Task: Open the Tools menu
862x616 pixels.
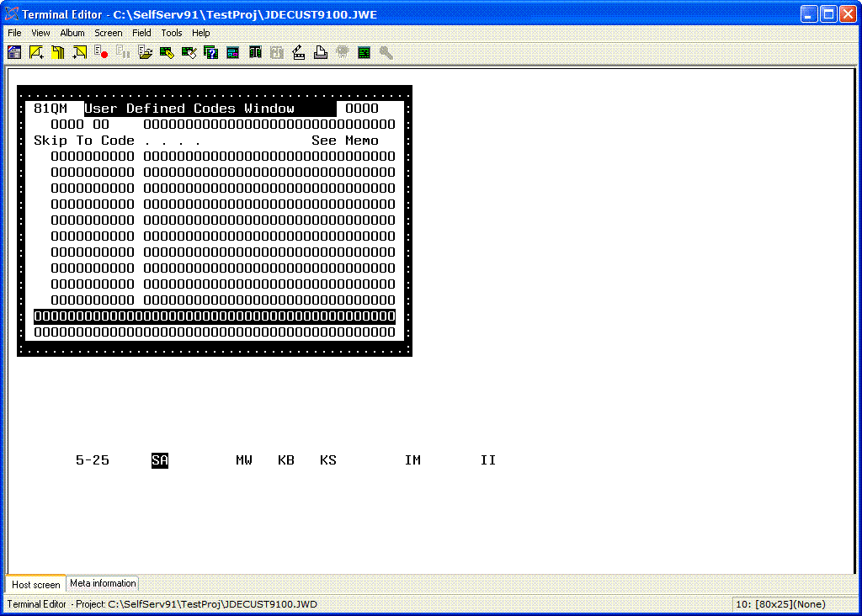Action: click(x=172, y=33)
